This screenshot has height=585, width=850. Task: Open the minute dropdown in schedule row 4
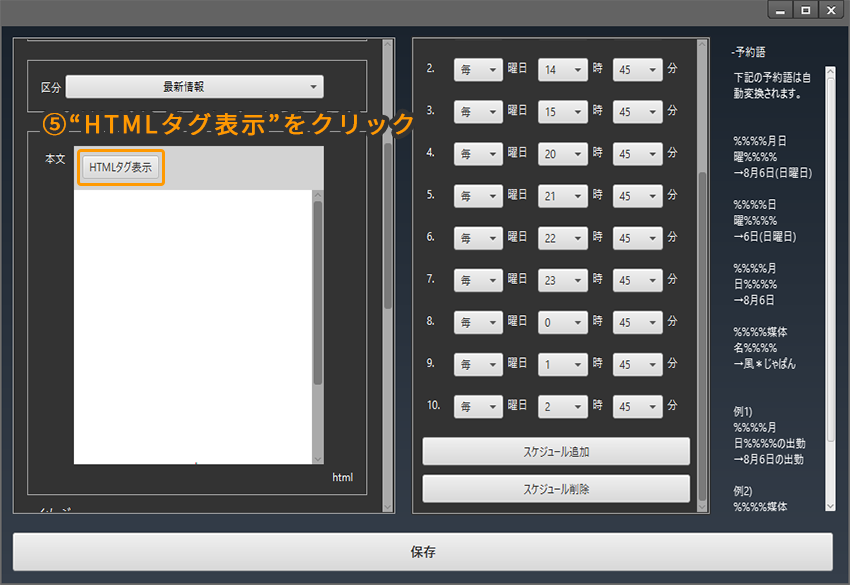pos(638,154)
